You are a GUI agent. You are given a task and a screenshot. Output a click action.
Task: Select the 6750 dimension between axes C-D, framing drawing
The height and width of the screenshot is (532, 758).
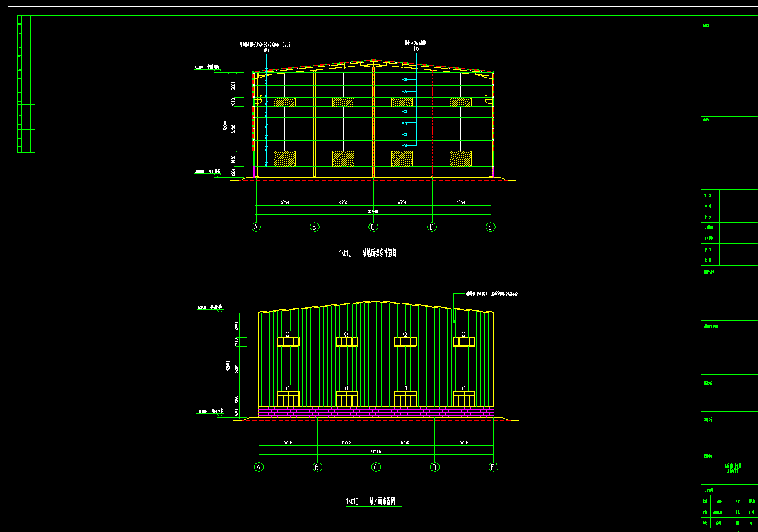402,202
